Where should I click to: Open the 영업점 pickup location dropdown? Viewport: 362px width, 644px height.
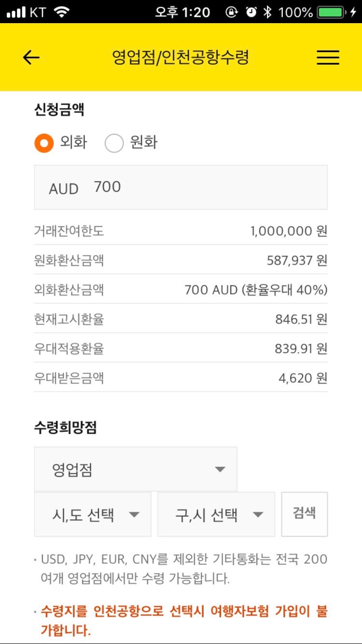[136, 469]
